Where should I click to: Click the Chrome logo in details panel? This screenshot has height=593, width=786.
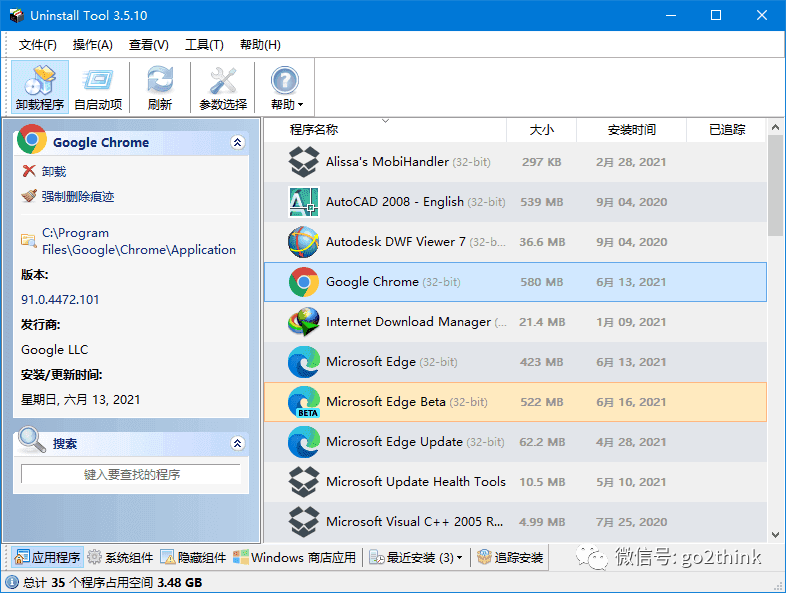(x=32, y=139)
